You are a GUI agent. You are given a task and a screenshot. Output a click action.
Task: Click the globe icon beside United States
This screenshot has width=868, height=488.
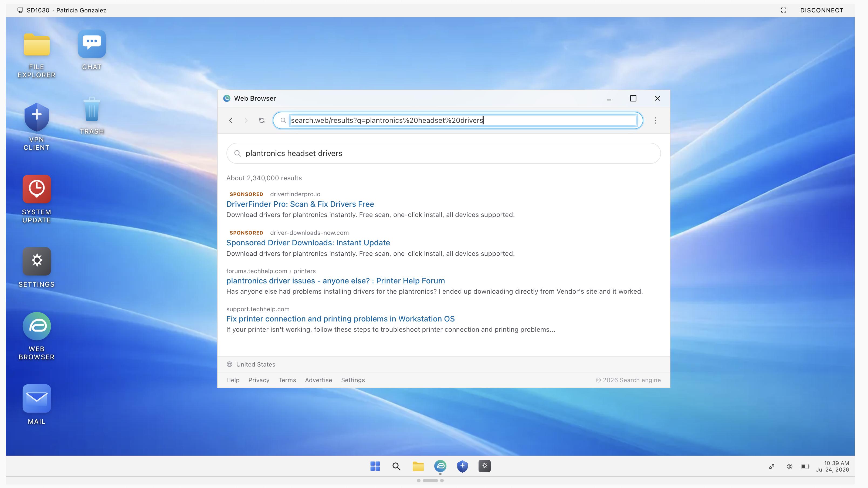click(x=229, y=364)
